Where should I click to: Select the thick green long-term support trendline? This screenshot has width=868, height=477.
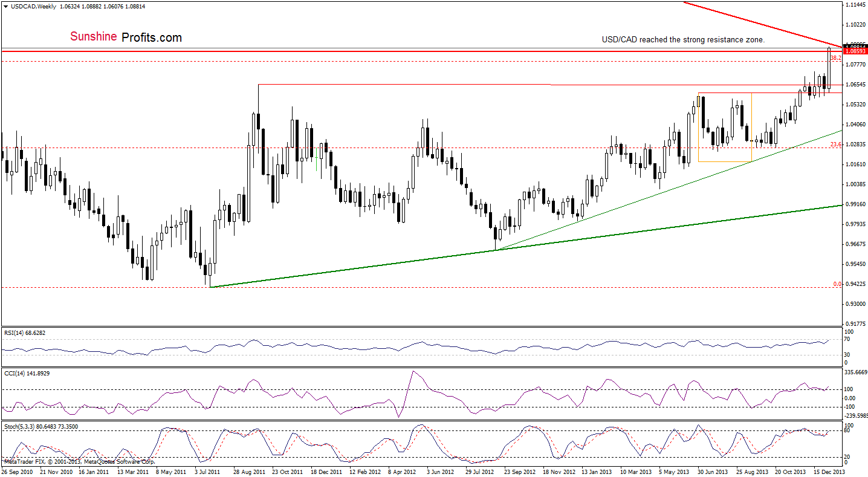525,247
